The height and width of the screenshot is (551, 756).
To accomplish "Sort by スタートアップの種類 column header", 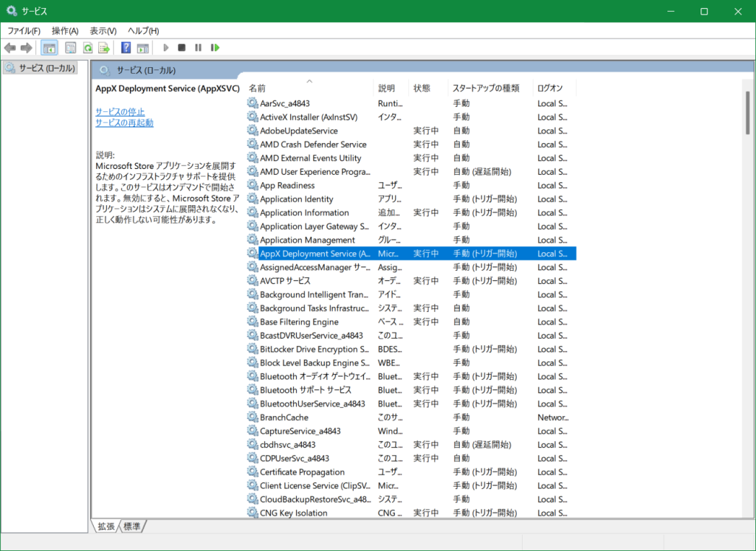I will pos(485,88).
